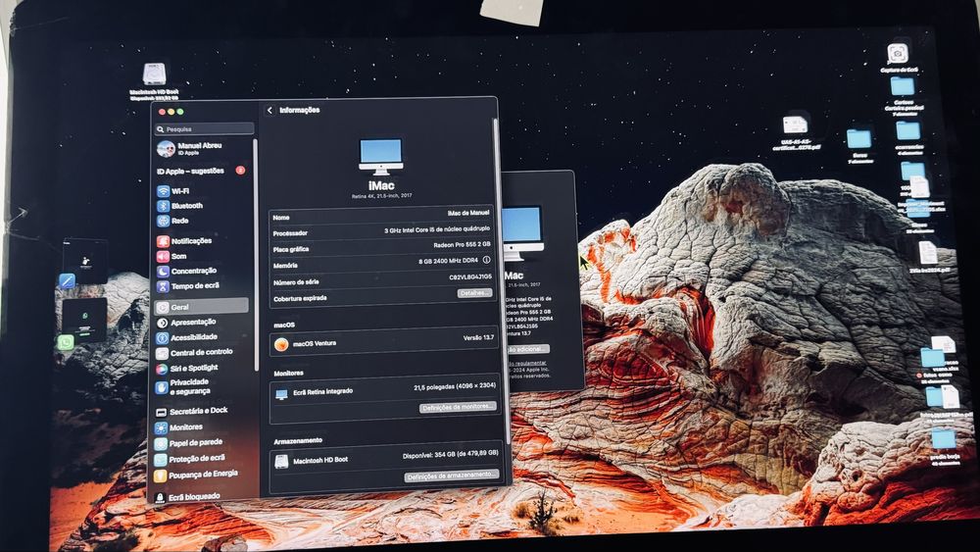Click the 3 GHz Intel Core i5 value
Screen dimensions: 980x552
[x=437, y=229]
